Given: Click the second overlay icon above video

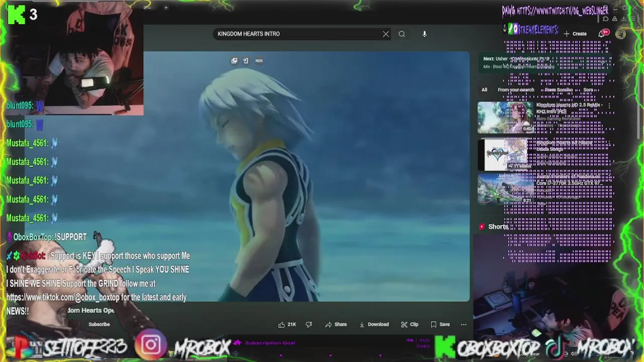Looking at the screenshot, I should (246, 61).
